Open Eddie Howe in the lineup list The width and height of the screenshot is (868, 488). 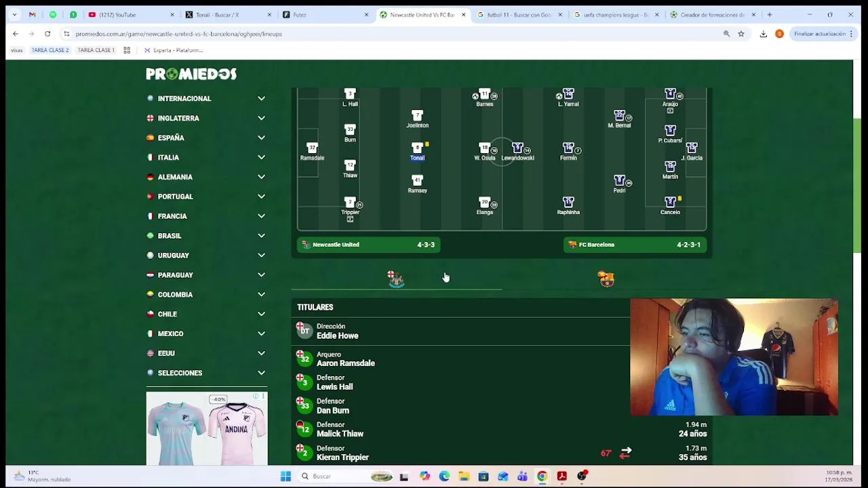(337, 335)
